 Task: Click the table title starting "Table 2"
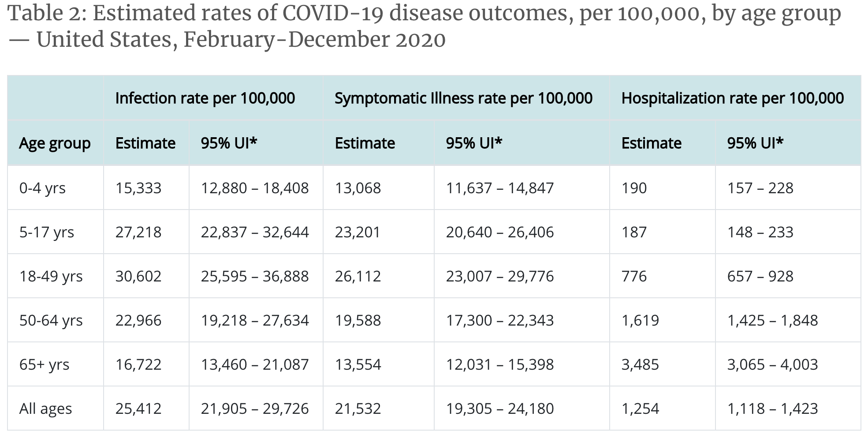(x=423, y=26)
